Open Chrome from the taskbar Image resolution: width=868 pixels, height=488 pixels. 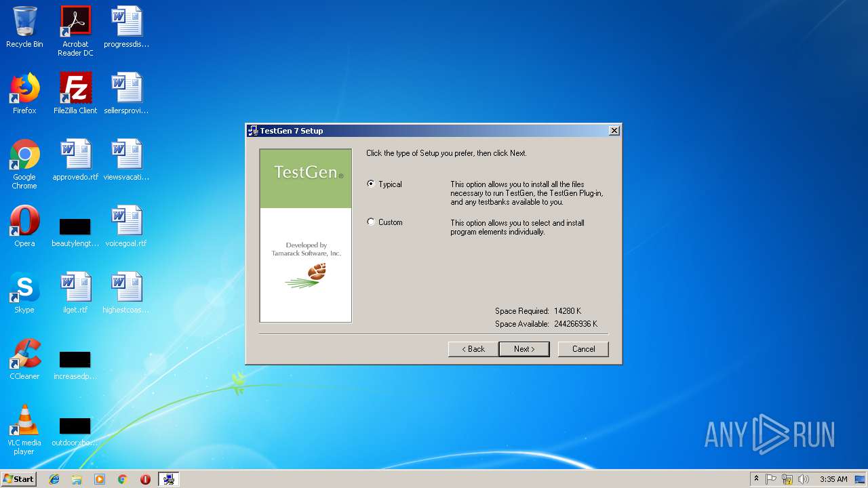pos(122,479)
